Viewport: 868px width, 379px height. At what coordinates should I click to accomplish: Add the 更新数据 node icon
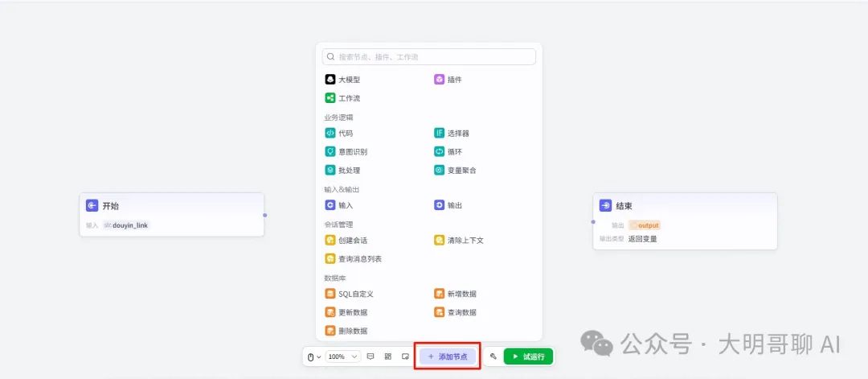(330, 312)
